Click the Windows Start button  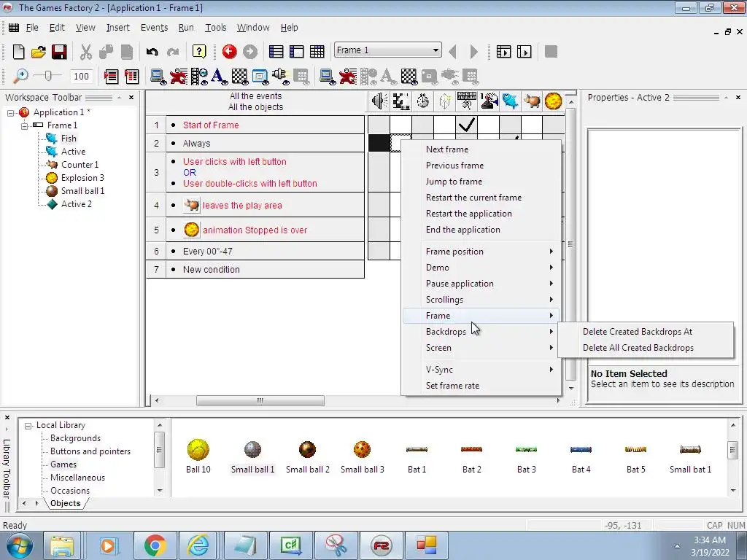(x=19, y=545)
